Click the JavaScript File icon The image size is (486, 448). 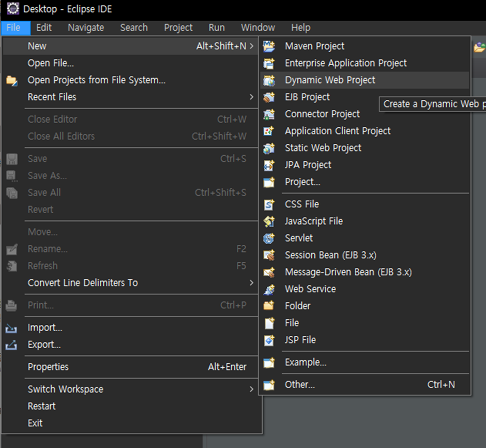[269, 221]
